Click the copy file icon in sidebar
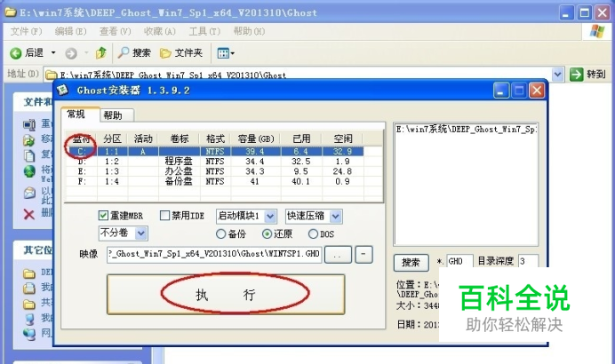This screenshot has width=615, height=364. click(x=29, y=155)
